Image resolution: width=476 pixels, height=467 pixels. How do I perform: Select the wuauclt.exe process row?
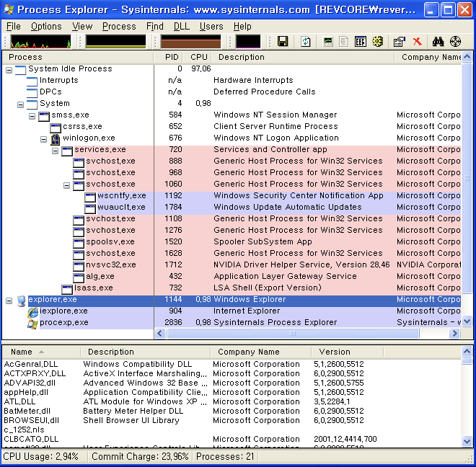coord(232,208)
